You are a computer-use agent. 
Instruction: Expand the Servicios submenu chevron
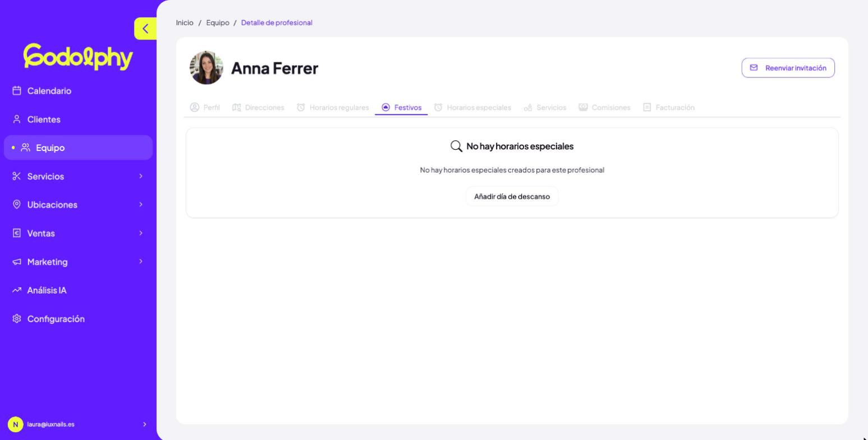click(141, 176)
